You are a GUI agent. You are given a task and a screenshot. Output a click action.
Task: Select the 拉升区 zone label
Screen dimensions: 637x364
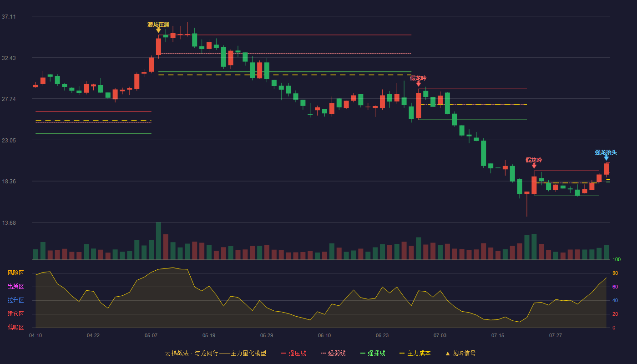pyautogui.click(x=15, y=300)
